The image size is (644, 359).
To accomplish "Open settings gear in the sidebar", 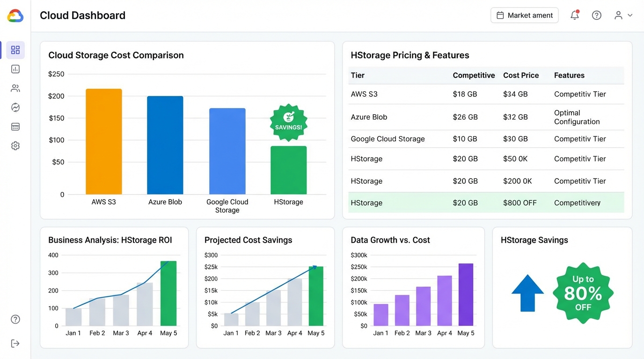I will 15,146.
